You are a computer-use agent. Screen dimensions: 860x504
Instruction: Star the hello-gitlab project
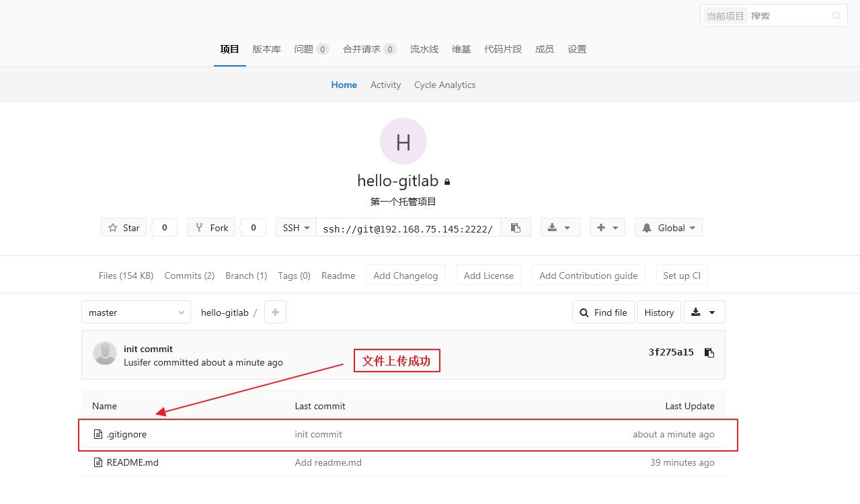tap(124, 228)
